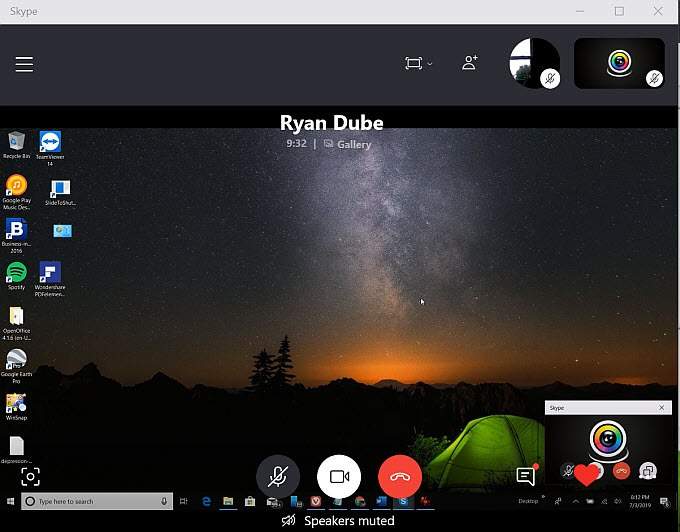Open the Gallery link under Ryan Dube
This screenshot has height=532, width=680.
(x=347, y=144)
